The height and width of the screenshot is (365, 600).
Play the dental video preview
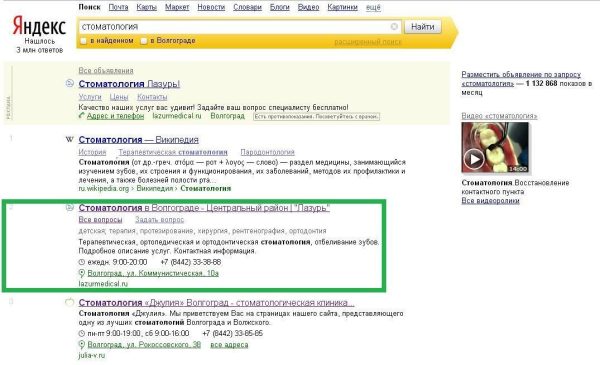pos(474,159)
